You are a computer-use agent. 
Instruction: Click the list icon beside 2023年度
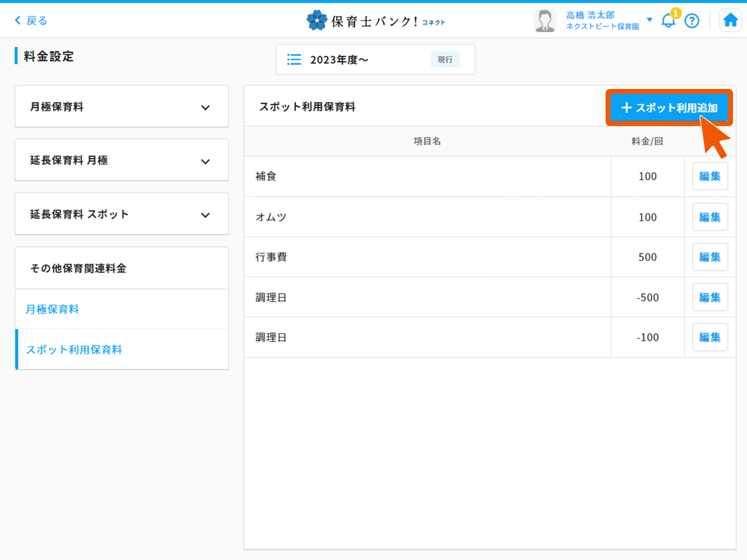[295, 59]
